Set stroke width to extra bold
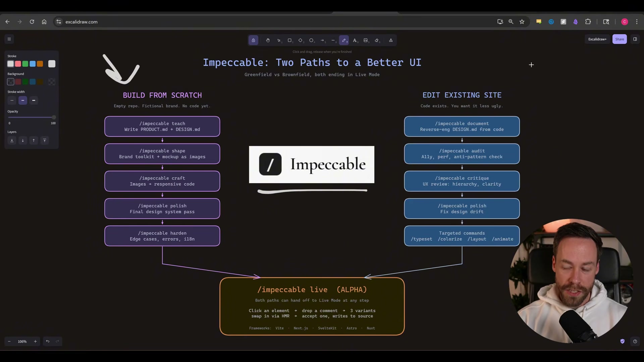The image size is (644, 362). click(x=34, y=100)
